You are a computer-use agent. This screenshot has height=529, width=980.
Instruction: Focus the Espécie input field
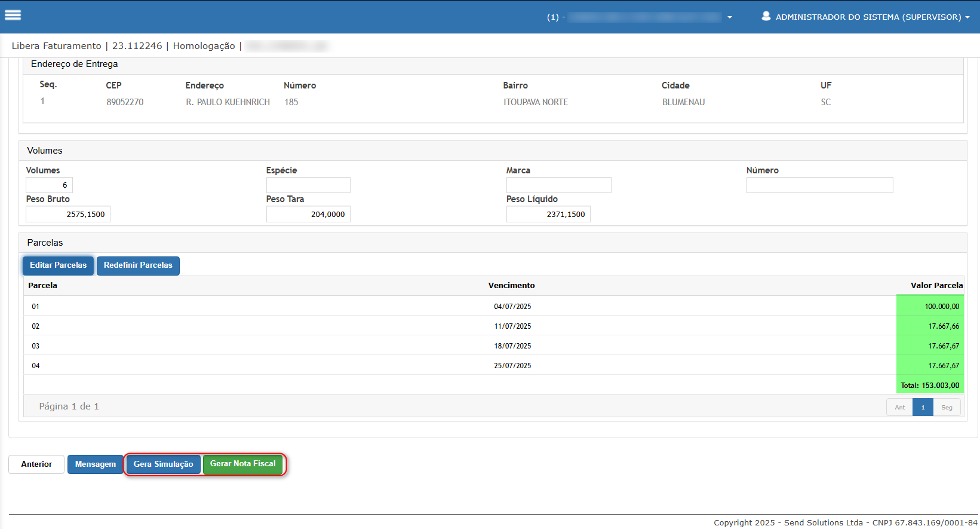(308, 185)
